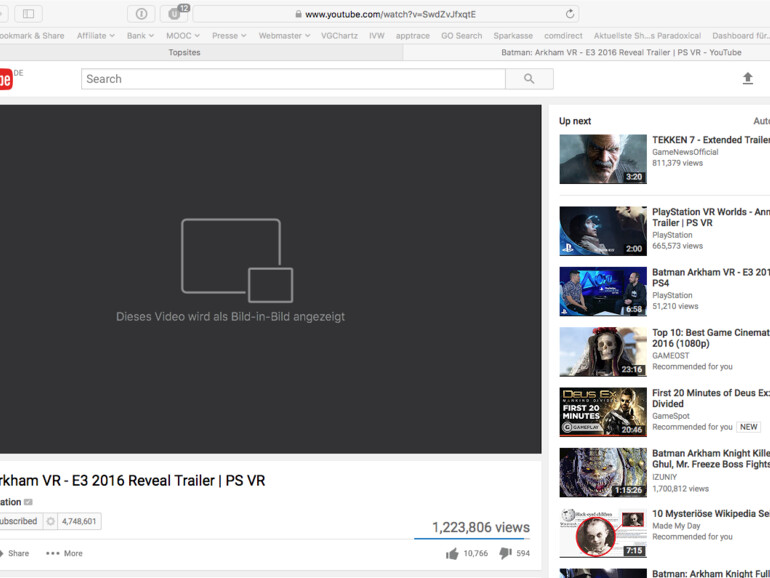This screenshot has width=770, height=578.
Task: Open the VGChartz bookmark
Action: point(339,36)
